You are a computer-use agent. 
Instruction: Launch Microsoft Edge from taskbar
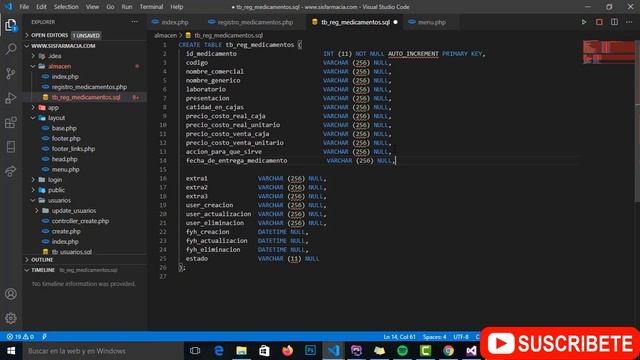click(218, 351)
